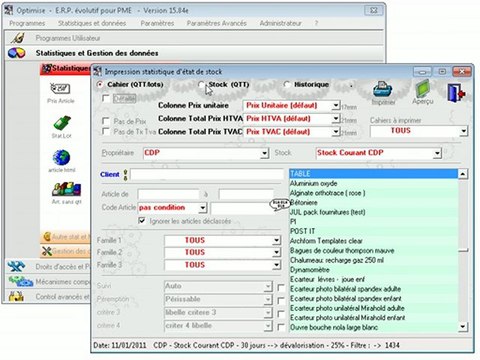Click the speech bubble icon near Code Article

tap(279, 204)
